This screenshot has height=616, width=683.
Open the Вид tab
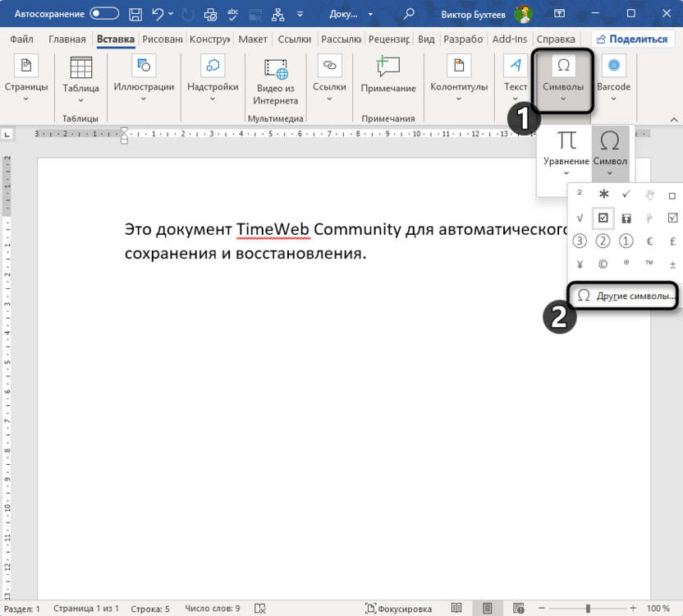(x=426, y=39)
